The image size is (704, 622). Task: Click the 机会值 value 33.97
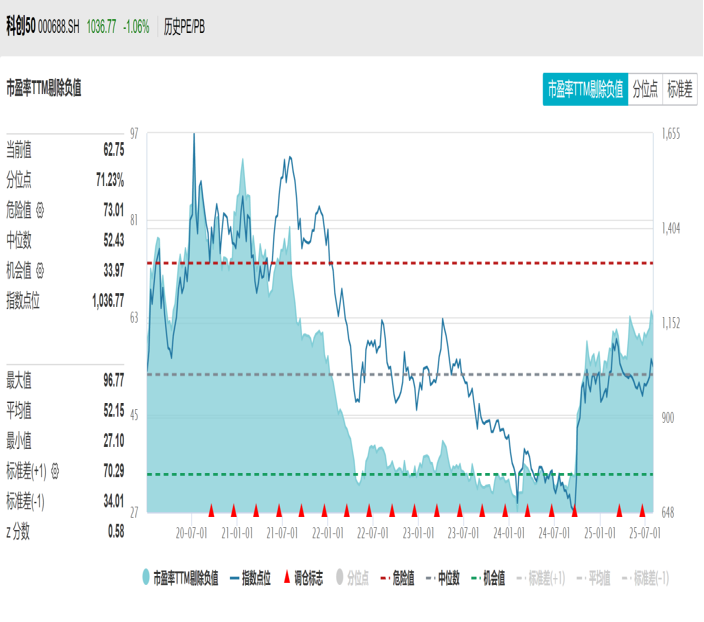point(114,271)
